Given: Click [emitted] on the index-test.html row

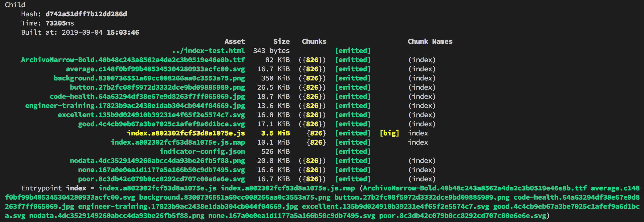Looking at the screenshot, I should (353, 51).
